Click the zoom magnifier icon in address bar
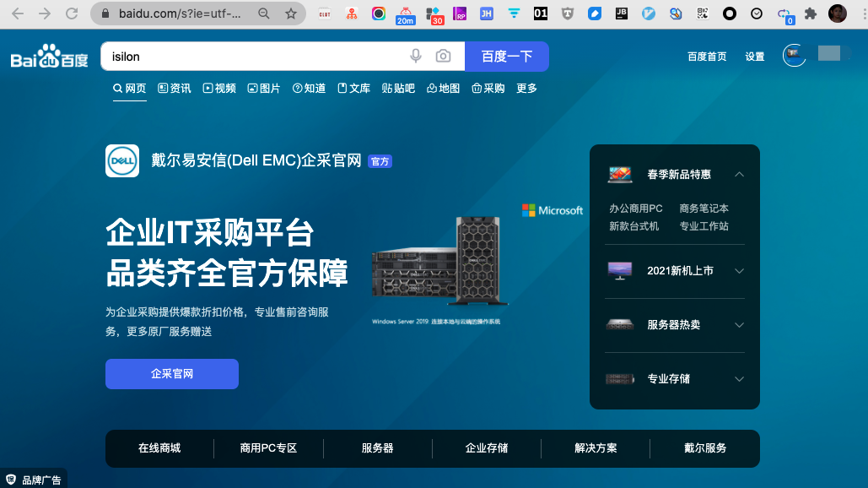Screen dimensions: 868x488 coord(264,14)
